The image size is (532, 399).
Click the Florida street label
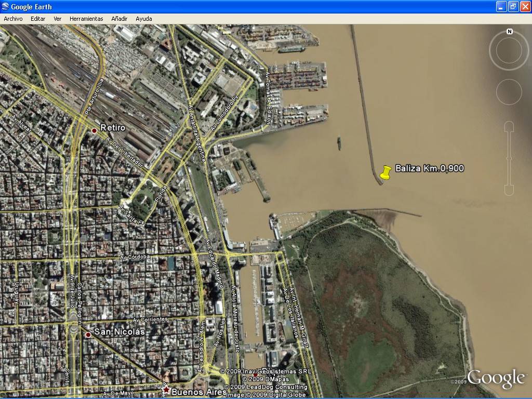pyautogui.click(x=161, y=194)
